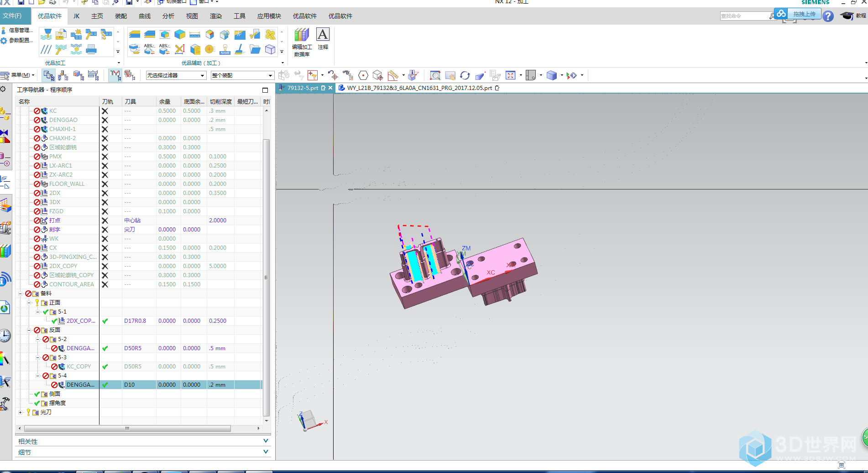The width and height of the screenshot is (868, 473).
Task: Switch to WY_L21B_79132&3 document tab
Action: [419, 88]
